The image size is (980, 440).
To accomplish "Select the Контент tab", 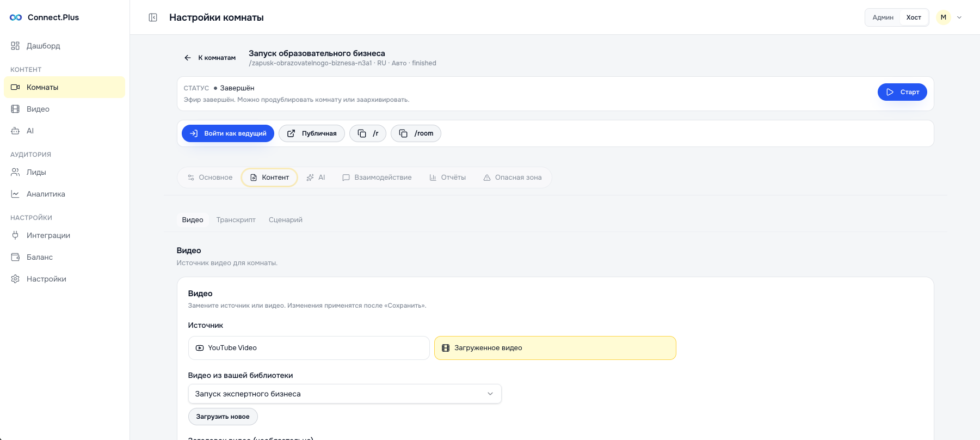I will (x=269, y=178).
